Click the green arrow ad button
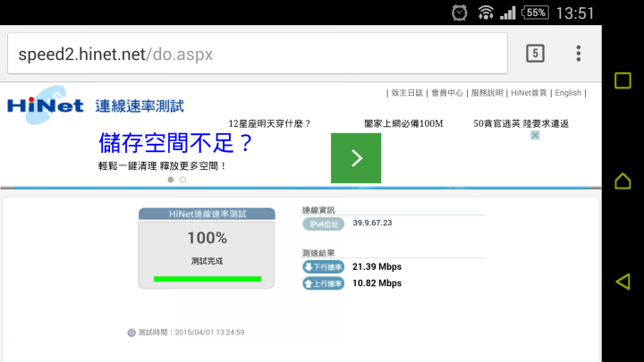 point(356,158)
